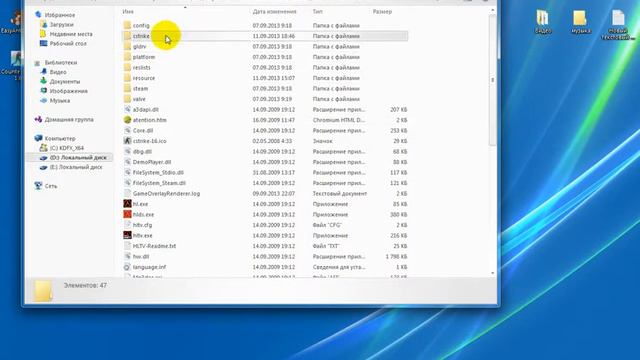Click the scrollbar down arrow

tap(493, 273)
